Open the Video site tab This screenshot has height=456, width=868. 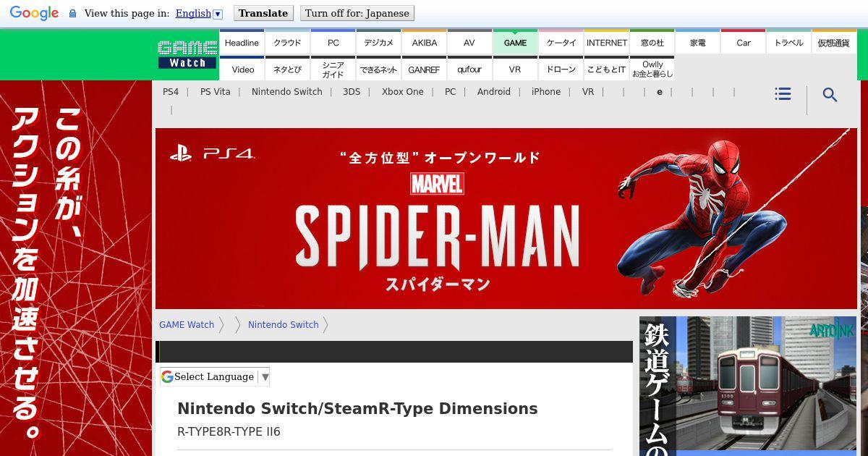[242, 69]
